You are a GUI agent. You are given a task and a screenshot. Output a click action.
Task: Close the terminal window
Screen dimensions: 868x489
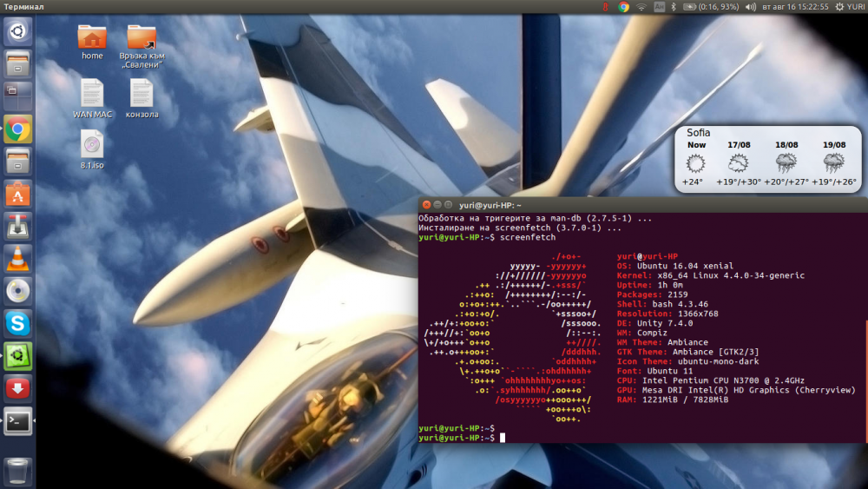tap(426, 205)
